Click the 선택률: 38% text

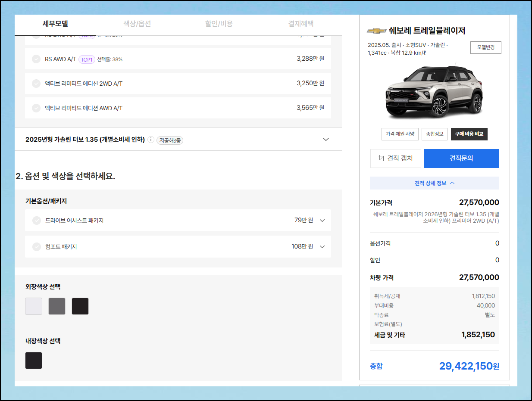(x=110, y=59)
